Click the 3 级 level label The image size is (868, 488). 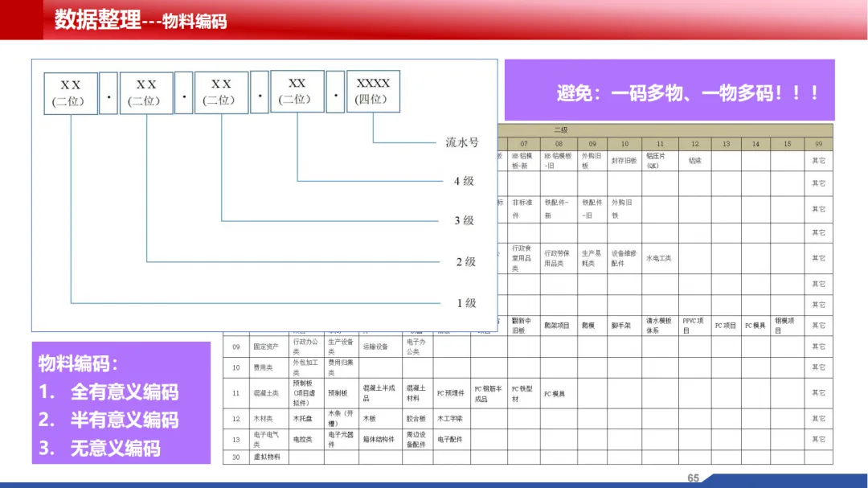point(464,220)
